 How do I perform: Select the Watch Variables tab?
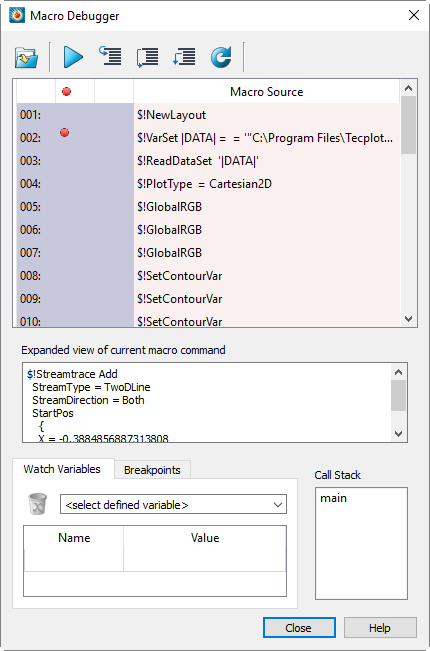click(x=62, y=469)
